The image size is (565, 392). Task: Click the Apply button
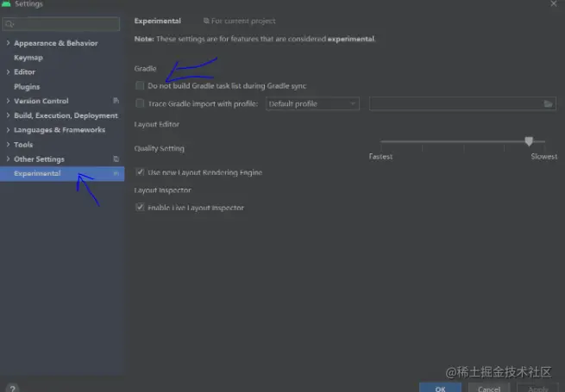[x=538, y=389]
